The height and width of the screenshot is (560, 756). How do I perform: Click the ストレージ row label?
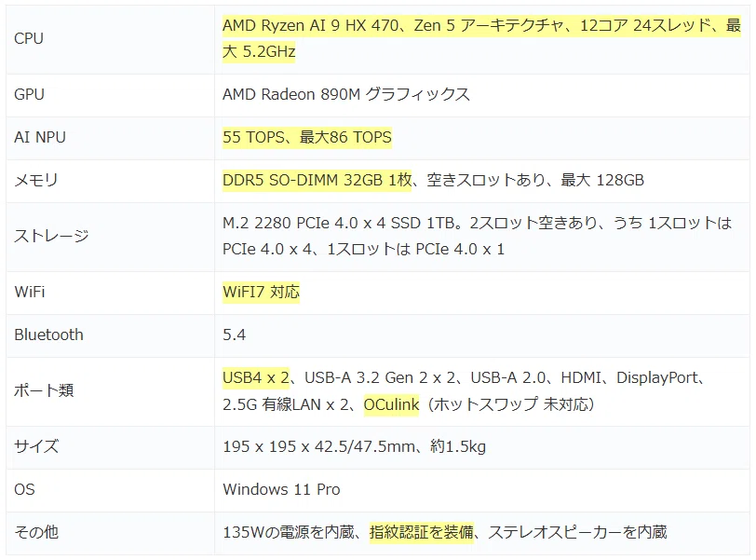tap(51, 236)
